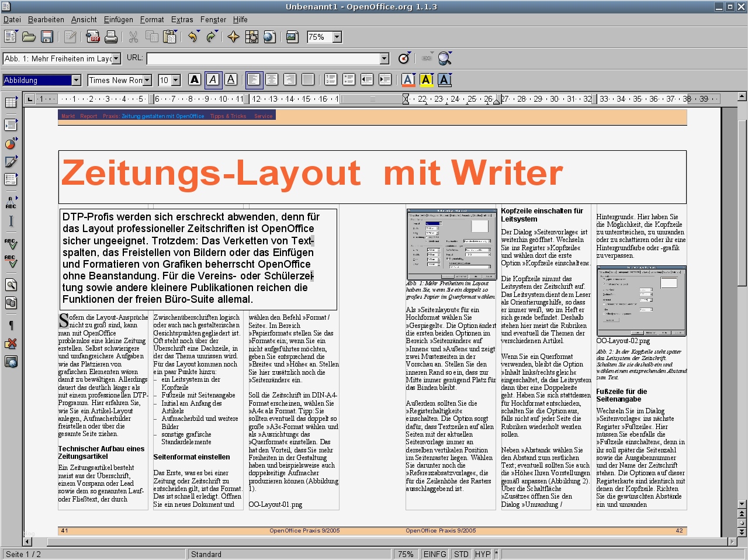Toggle nonprinting characters pilcrow icon

[11, 325]
